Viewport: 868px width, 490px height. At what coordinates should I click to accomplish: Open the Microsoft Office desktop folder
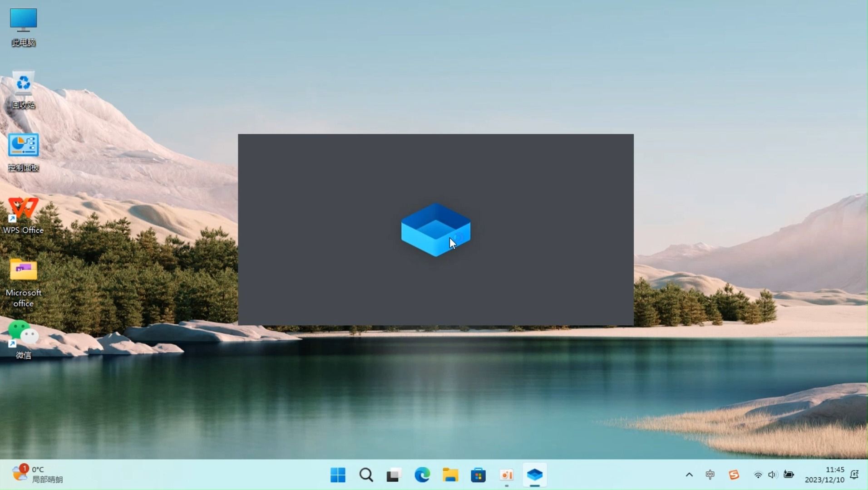tap(23, 270)
